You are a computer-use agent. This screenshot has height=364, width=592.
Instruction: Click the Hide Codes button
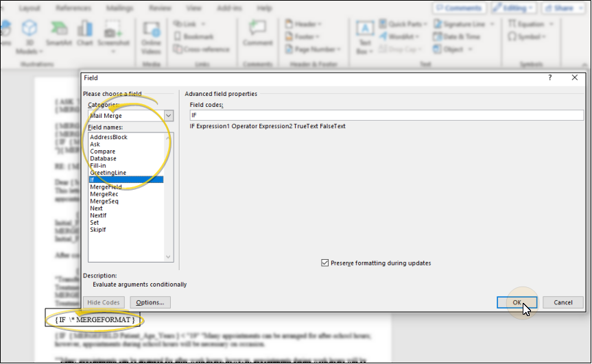(x=105, y=302)
